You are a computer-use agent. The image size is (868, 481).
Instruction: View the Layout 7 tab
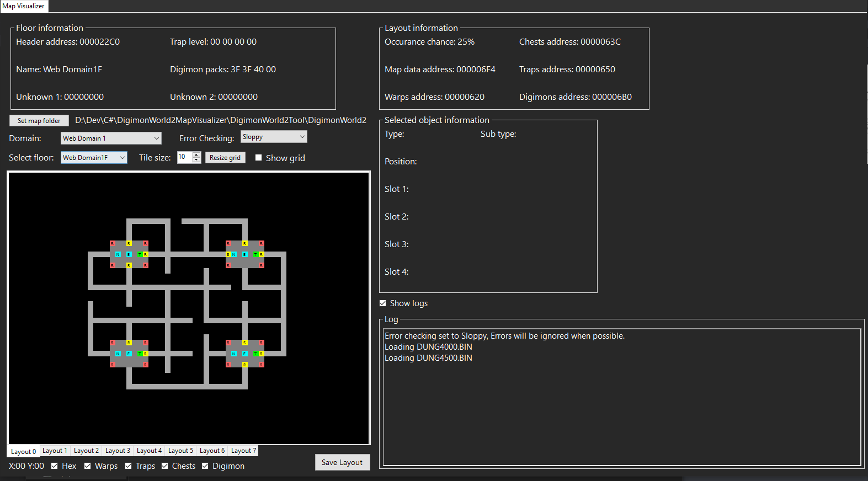pyautogui.click(x=243, y=451)
